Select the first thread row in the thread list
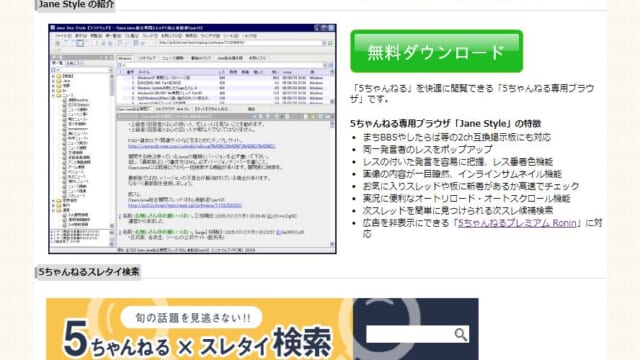 (224, 78)
